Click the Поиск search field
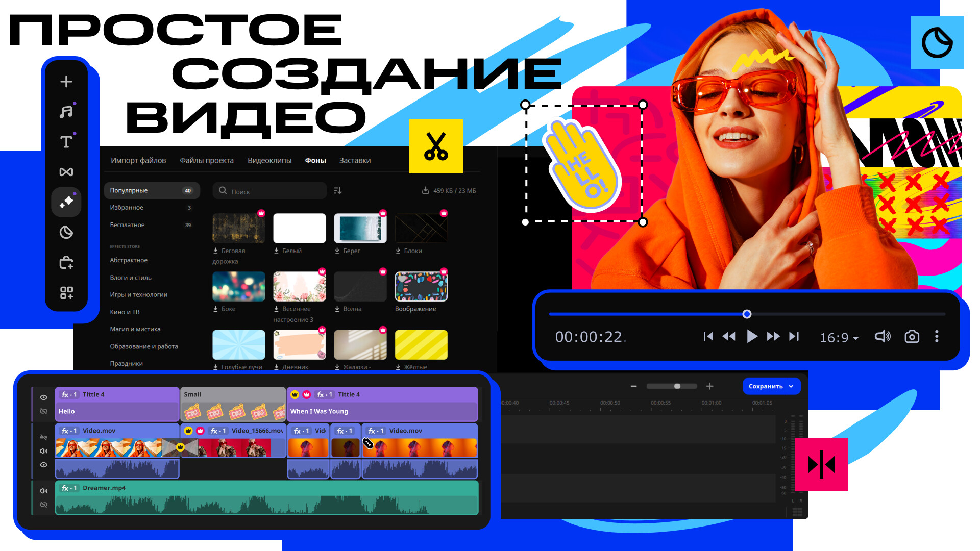This screenshot has width=980, height=551. 276,191
